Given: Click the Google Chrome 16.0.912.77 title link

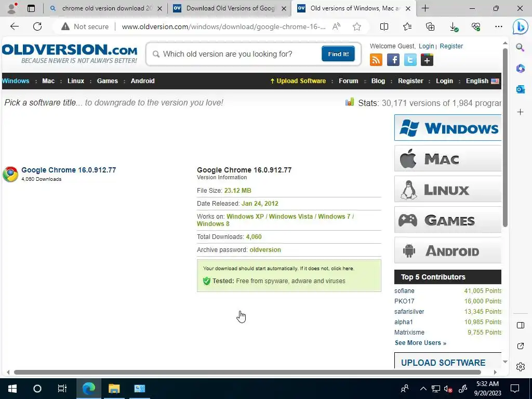Looking at the screenshot, I should (69, 170).
